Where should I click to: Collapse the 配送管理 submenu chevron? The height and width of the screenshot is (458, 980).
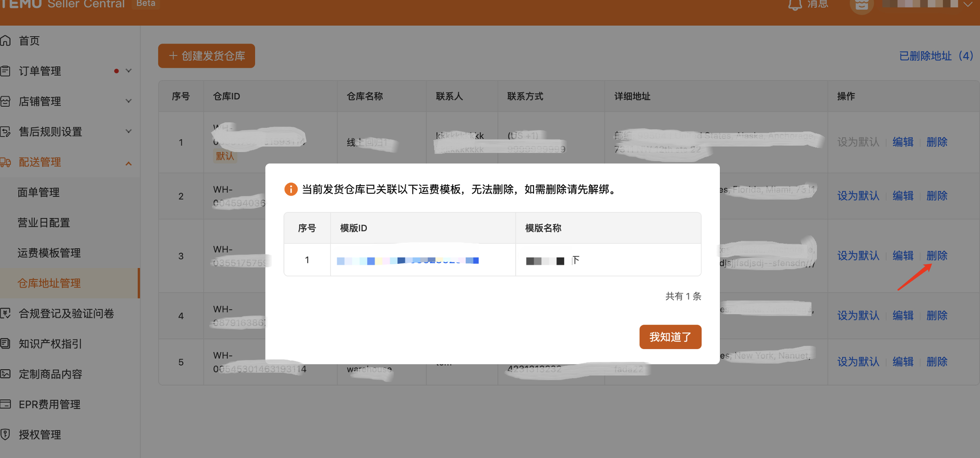(129, 163)
